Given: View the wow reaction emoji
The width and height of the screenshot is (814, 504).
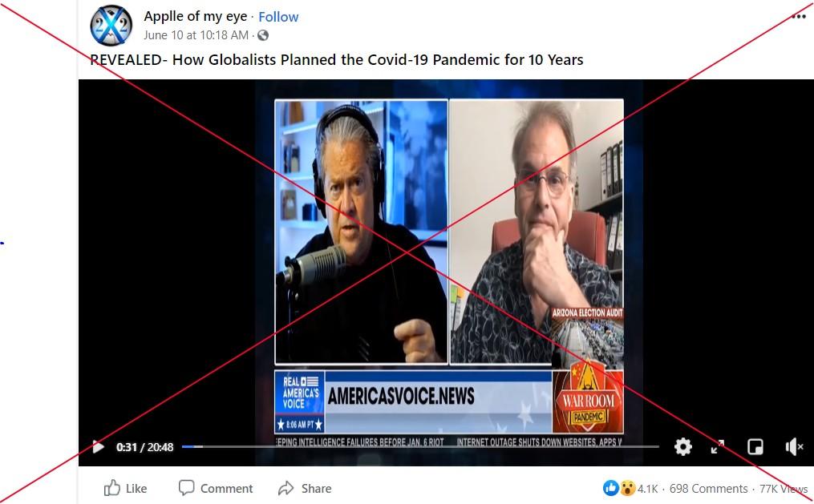Looking at the screenshot, I should 628,488.
